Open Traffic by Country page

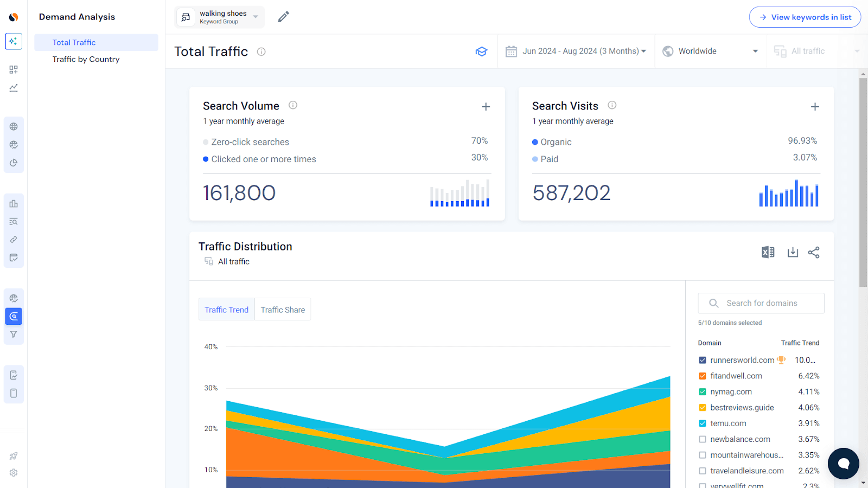tap(85, 59)
